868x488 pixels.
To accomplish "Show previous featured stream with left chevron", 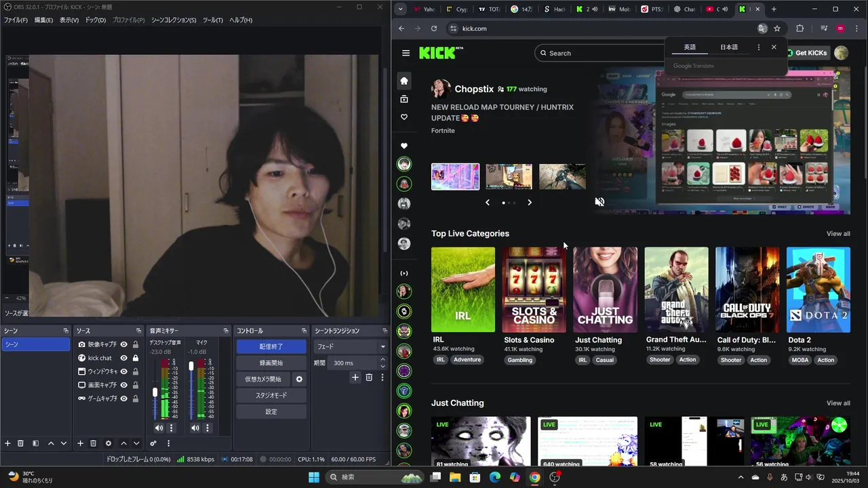I will point(487,203).
